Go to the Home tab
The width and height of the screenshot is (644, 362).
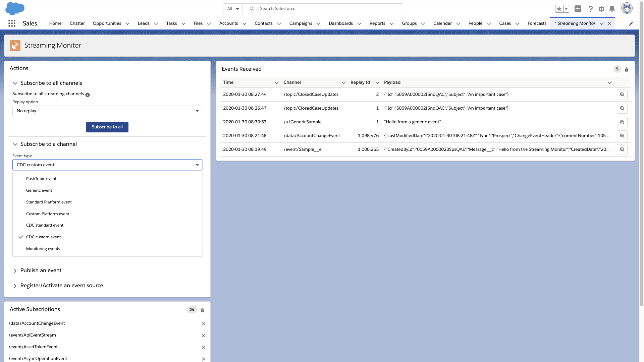55,23
